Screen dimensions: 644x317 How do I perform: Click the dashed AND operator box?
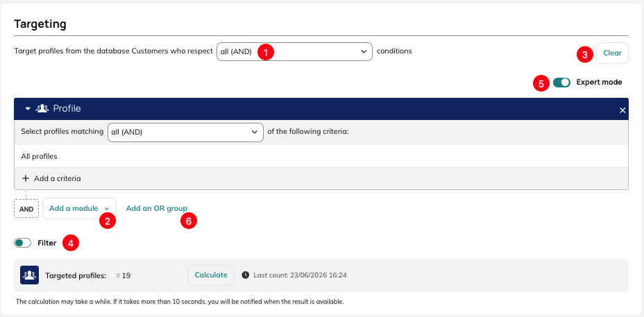tap(26, 209)
